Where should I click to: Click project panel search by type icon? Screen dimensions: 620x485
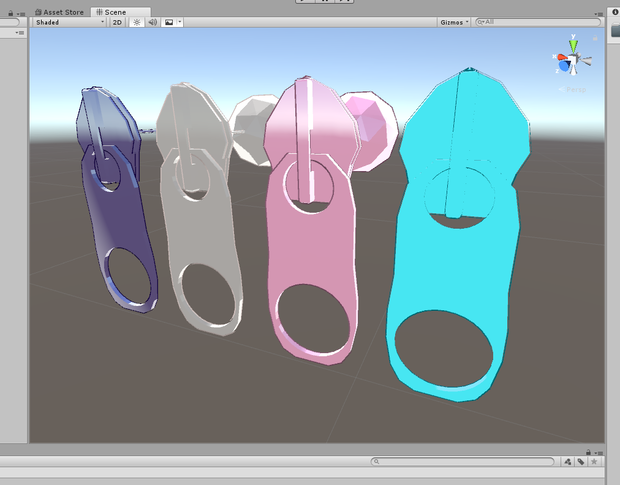click(x=568, y=461)
